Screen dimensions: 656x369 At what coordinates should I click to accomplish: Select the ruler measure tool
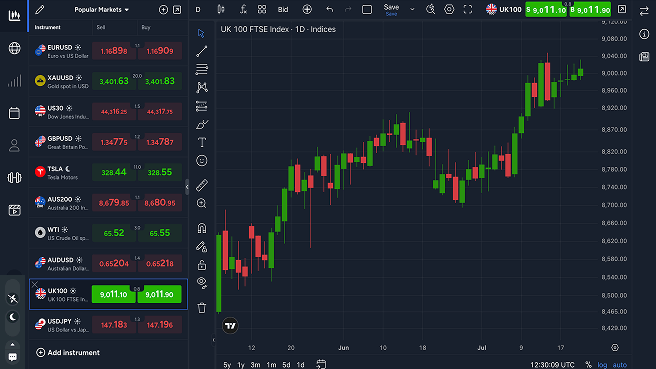(202, 184)
